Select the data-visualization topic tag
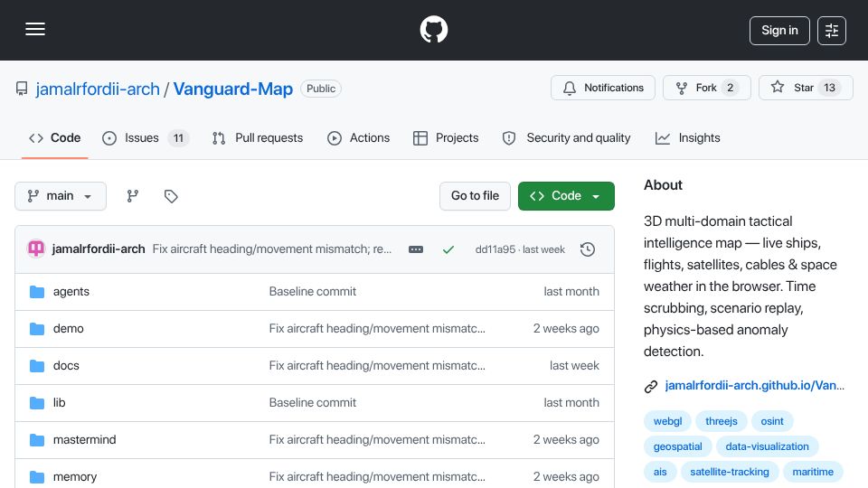 pos(768,446)
